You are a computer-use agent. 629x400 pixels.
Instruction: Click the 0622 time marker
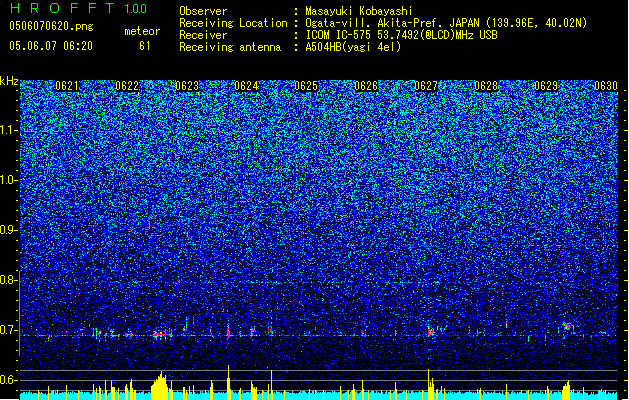[x=127, y=86]
